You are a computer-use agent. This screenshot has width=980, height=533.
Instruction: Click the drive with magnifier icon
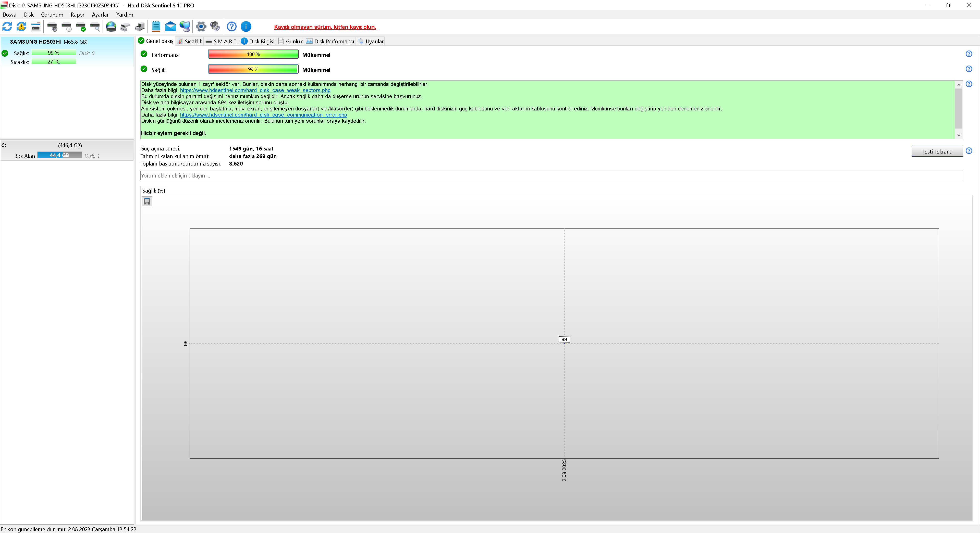pos(95,27)
